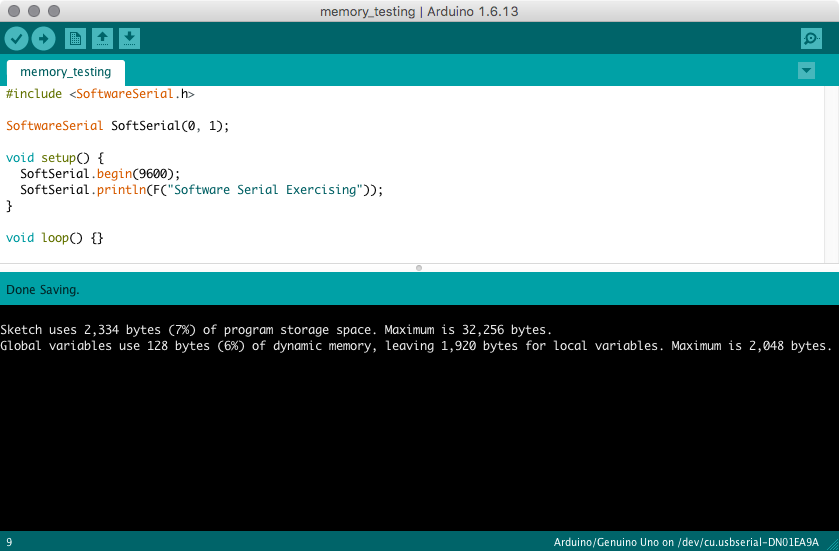839x551 pixels.
Task: Click the "Done Saving." status message
Action: click(x=43, y=290)
